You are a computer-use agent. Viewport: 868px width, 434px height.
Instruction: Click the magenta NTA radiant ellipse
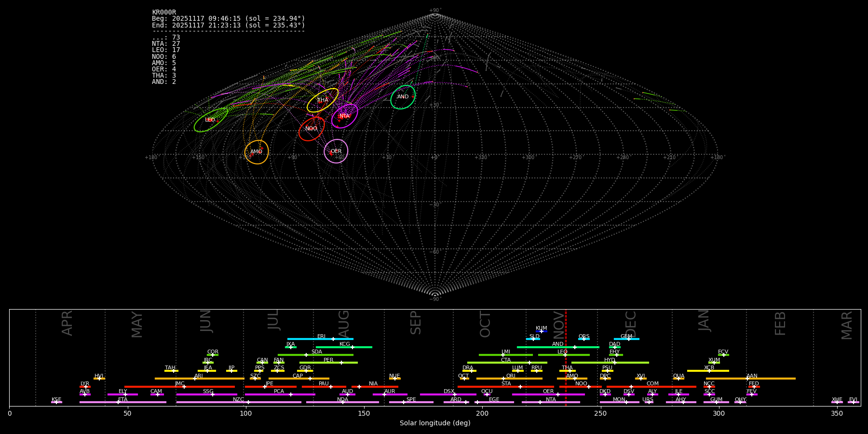coord(344,116)
